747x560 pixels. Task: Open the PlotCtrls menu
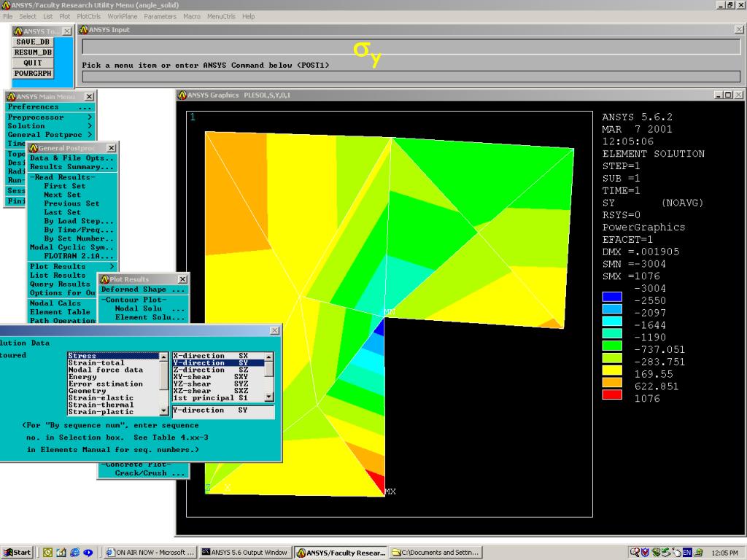[x=89, y=16]
